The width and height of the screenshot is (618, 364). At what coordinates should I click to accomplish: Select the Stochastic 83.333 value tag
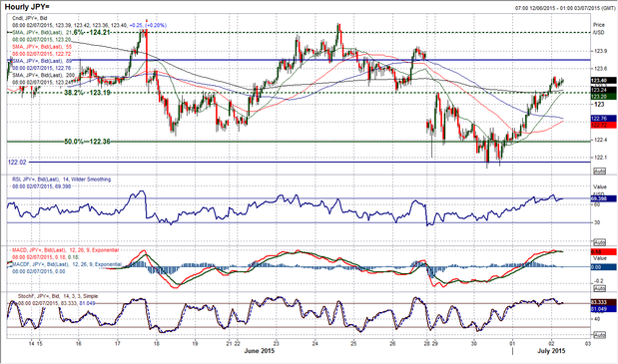click(603, 302)
